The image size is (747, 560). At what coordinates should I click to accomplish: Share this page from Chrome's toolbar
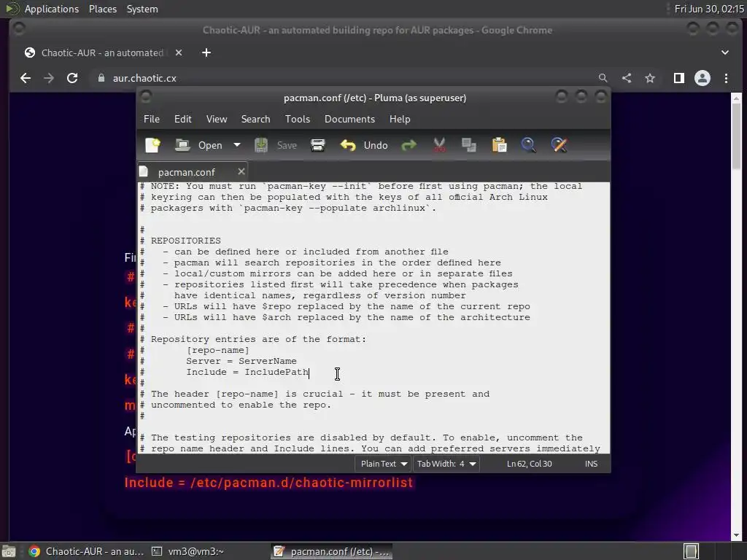click(627, 78)
